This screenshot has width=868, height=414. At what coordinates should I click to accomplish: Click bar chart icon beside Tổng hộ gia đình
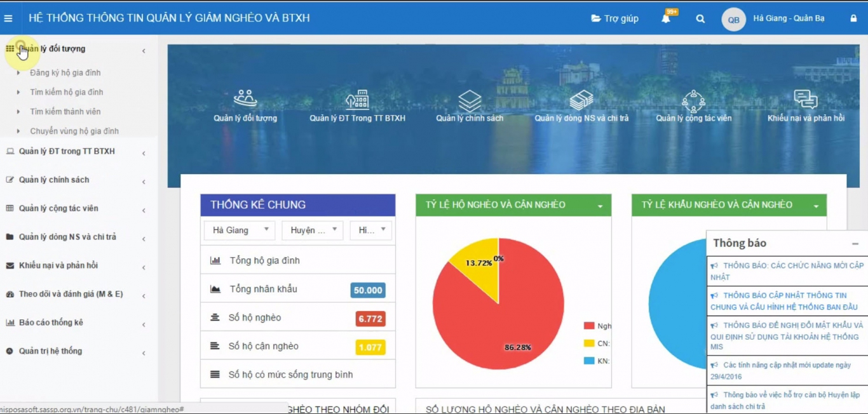215,260
